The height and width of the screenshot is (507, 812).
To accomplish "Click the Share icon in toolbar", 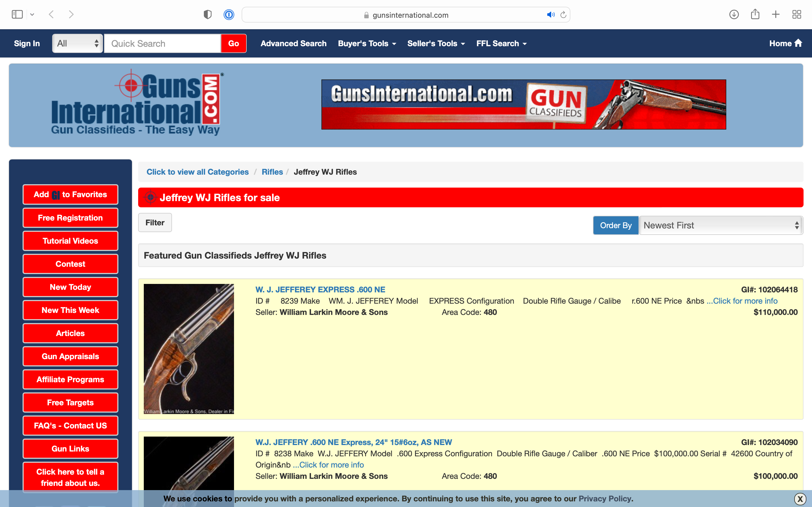I will 755,14.
